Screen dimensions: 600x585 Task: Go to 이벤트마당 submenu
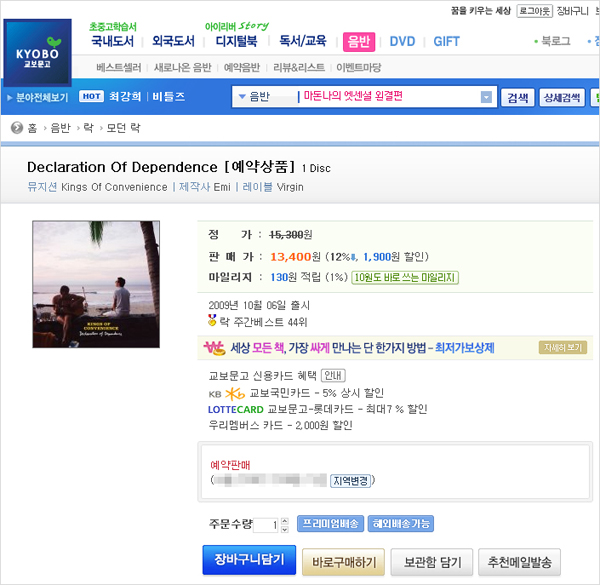tap(359, 68)
